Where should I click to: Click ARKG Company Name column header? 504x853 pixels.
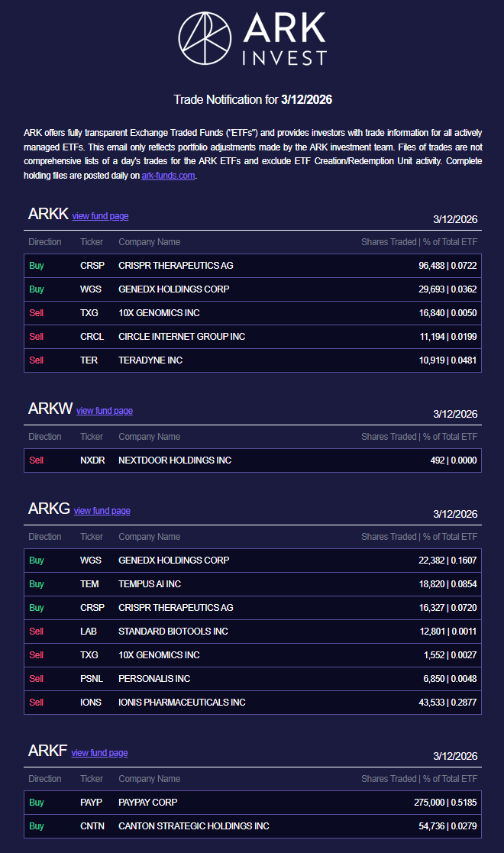149,537
